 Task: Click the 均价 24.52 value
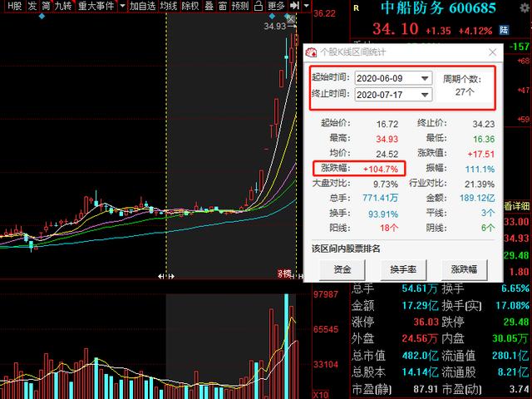pos(387,154)
